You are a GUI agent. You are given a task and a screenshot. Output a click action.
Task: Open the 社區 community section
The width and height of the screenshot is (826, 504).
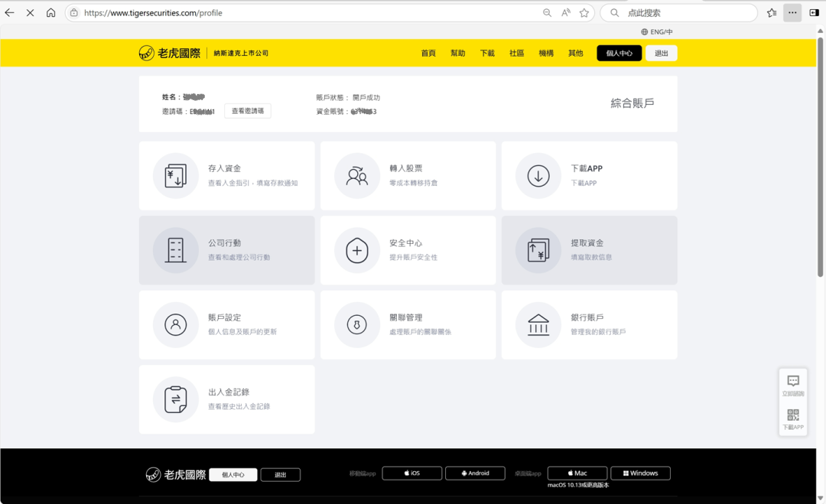click(x=516, y=53)
